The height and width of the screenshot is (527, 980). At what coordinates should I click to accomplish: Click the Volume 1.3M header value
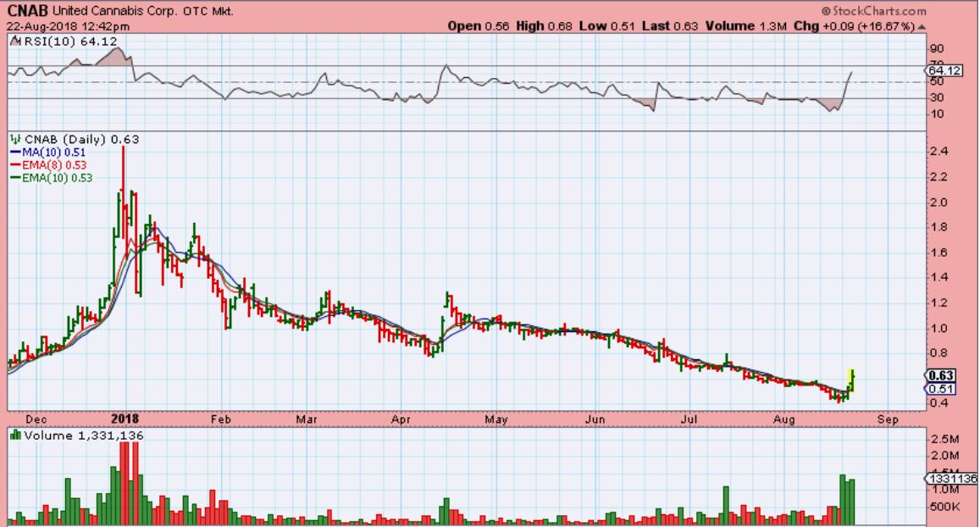pyautogui.click(x=746, y=26)
